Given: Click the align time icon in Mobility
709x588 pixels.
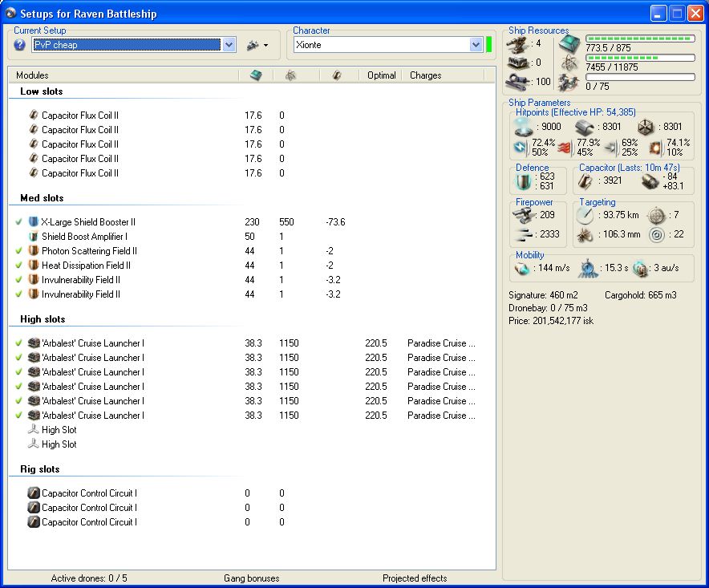Looking at the screenshot, I should pos(587,268).
